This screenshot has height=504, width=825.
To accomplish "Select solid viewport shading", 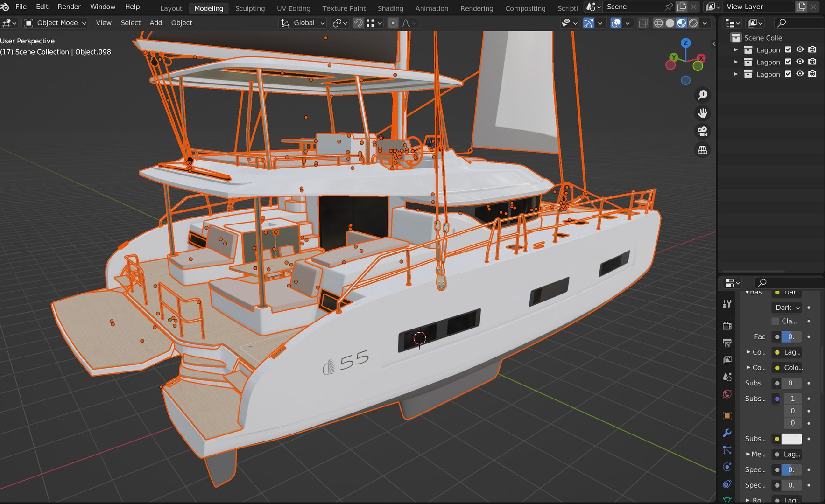I will pos(670,23).
